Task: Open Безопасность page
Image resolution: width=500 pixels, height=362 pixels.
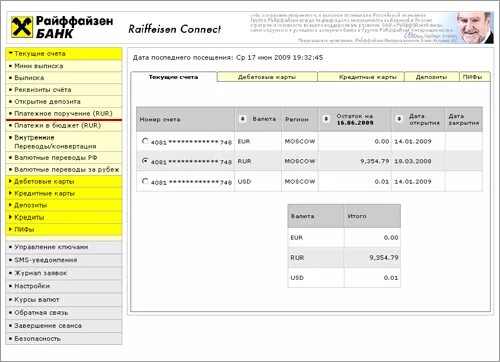Action: click(x=64, y=339)
